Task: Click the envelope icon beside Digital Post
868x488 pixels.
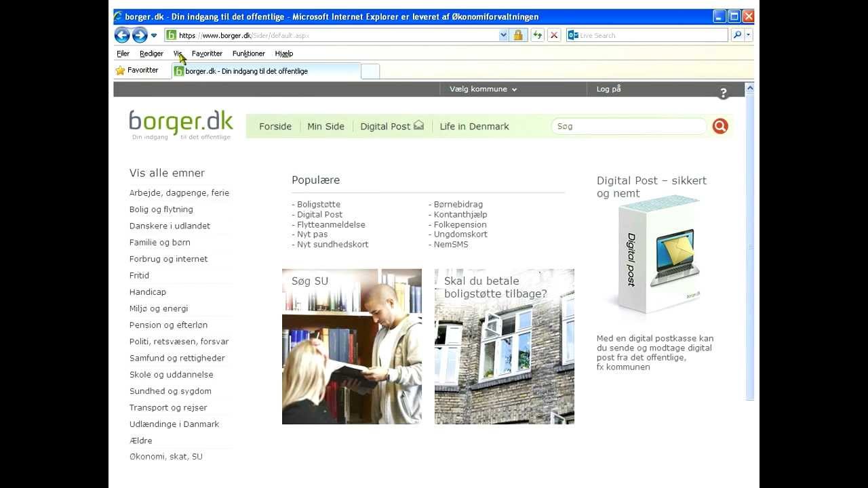Action: [418, 125]
